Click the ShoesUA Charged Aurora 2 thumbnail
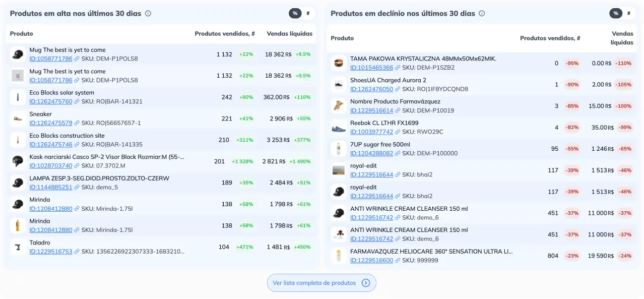This screenshot has width=644, height=299. click(339, 84)
